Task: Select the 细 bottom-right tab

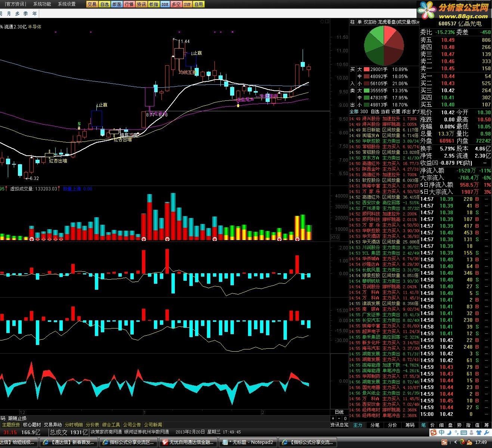Action: pos(442,425)
